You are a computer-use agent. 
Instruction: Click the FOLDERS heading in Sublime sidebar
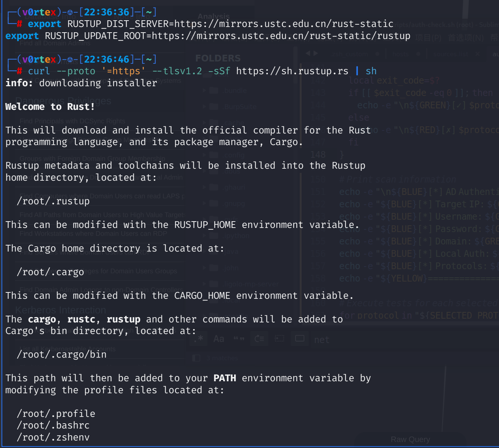tap(218, 58)
